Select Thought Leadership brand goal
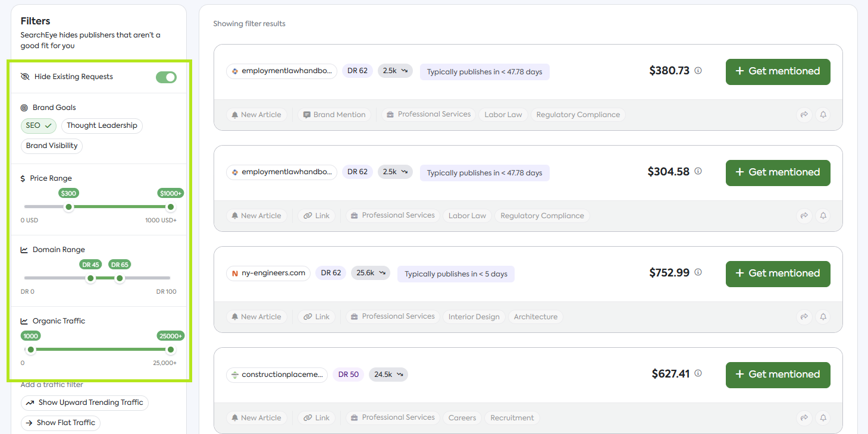 (102, 126)
